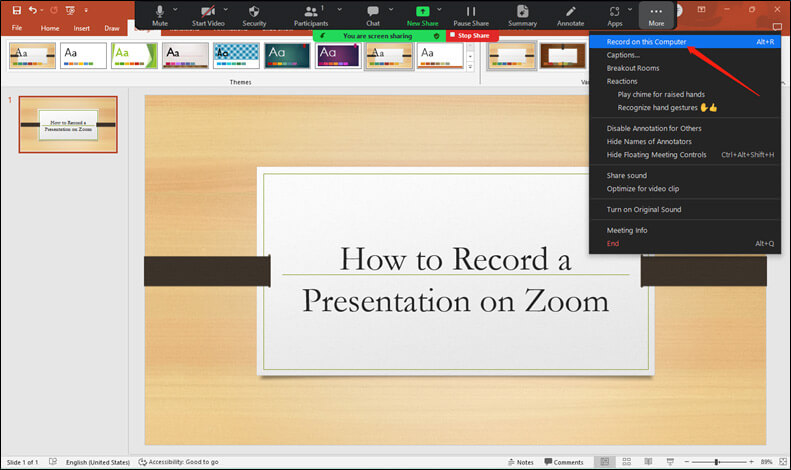Click the slide title text box
The image size is (791, 470).
pos(456,280)
